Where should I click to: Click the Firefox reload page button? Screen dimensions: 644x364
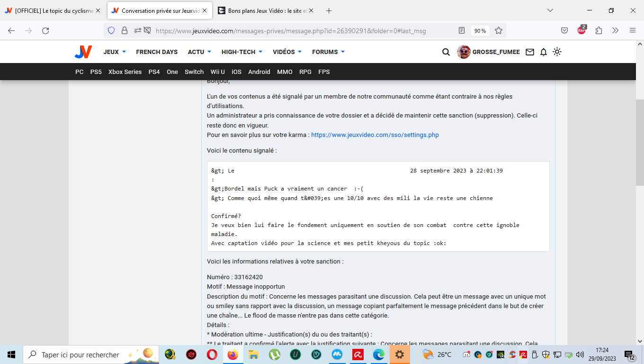pyautogui.click(x=45, y=31)
